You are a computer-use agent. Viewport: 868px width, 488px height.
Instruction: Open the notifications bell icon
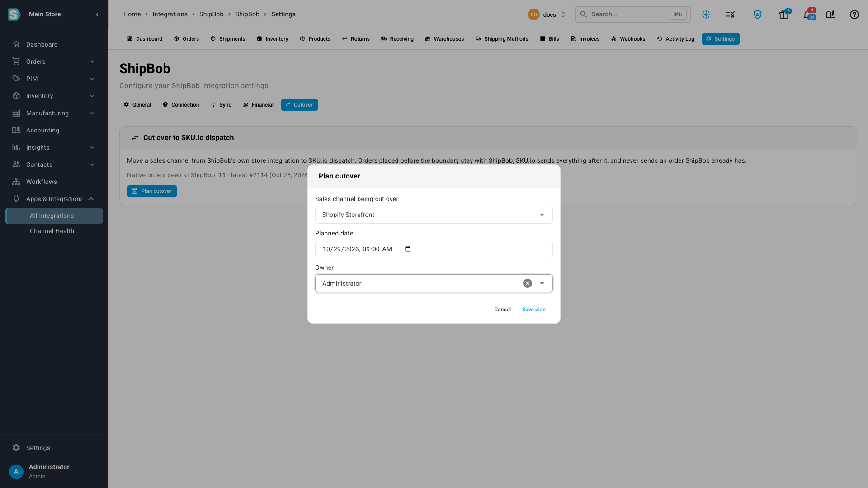point(807,14)
